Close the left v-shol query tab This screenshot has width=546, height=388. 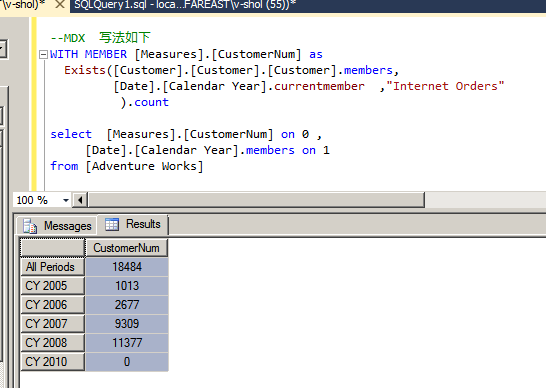tap(60, 5)
